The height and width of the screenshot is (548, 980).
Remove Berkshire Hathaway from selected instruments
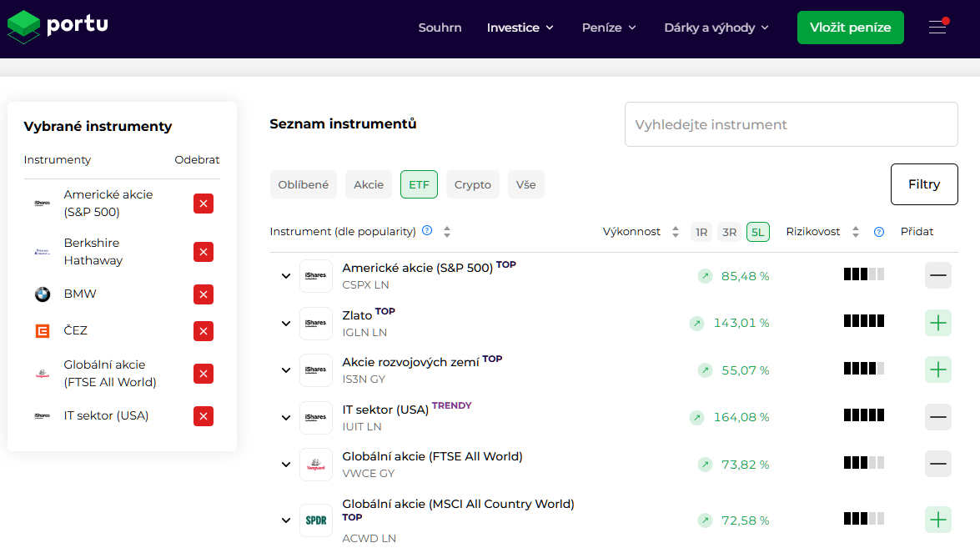click(204, 252)
